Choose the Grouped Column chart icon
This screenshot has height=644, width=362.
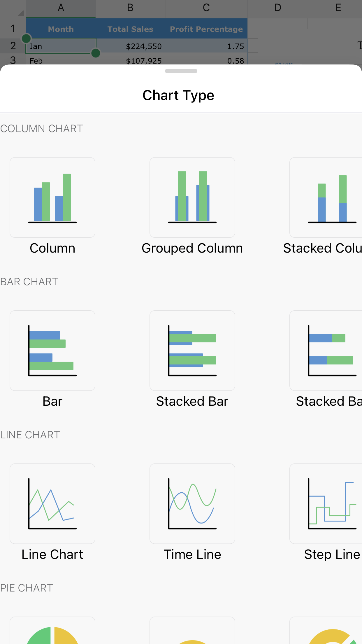point(192,197)
